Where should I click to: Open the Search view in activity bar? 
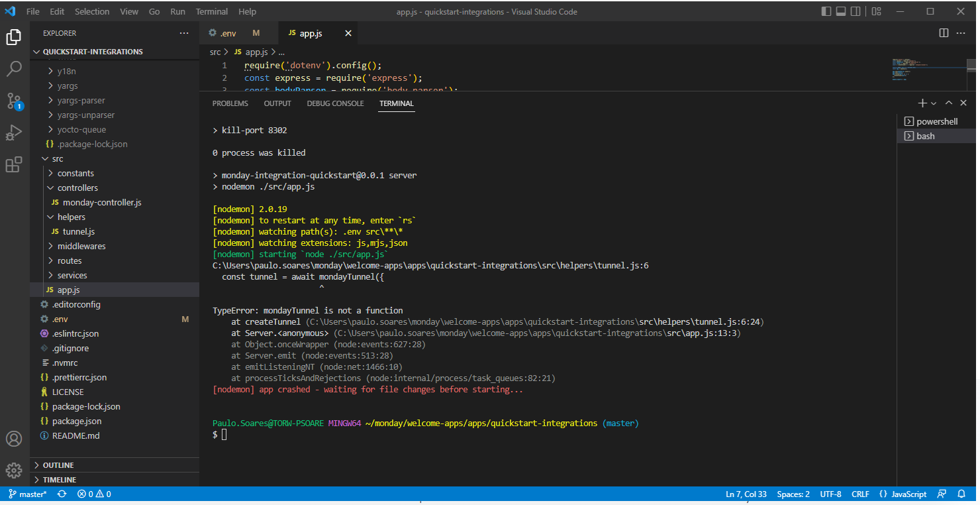point(14,69)
